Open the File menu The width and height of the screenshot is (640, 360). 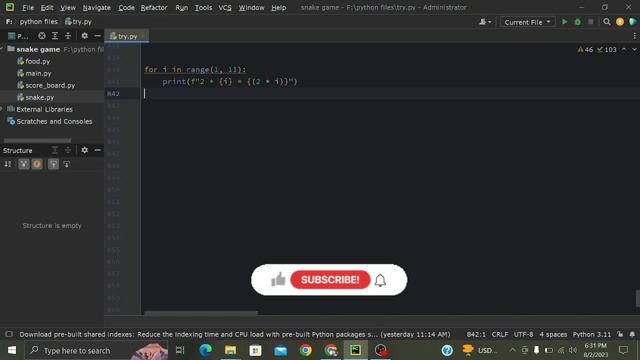(28, 7)
